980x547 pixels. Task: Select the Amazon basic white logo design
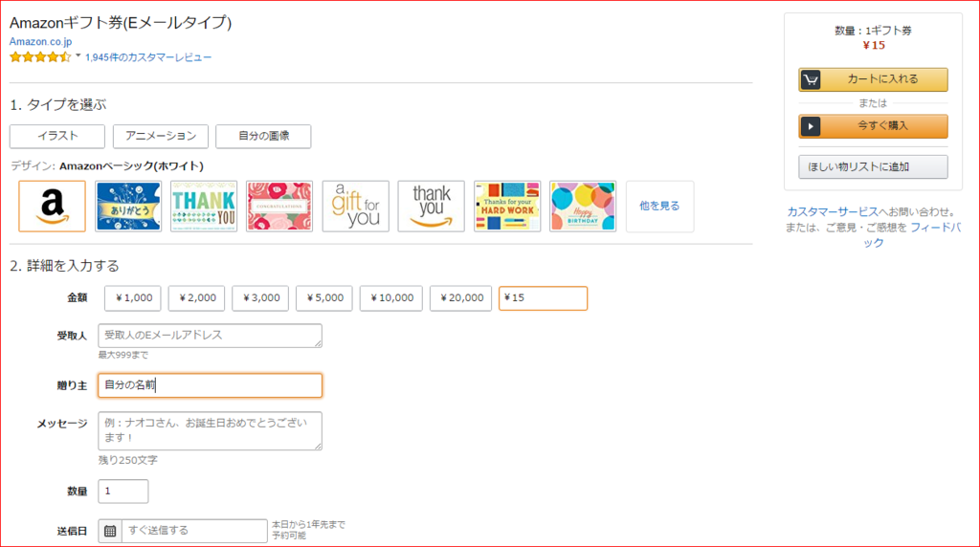click(52, 206)
